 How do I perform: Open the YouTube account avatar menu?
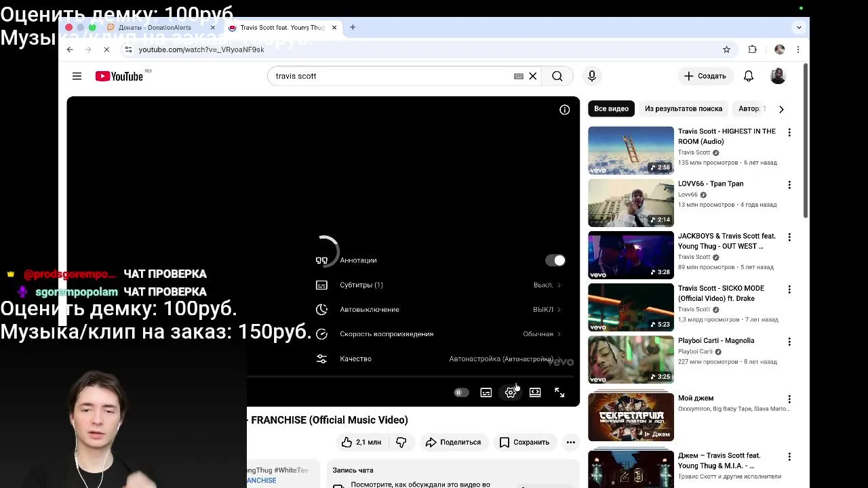(x=778, y=76)
